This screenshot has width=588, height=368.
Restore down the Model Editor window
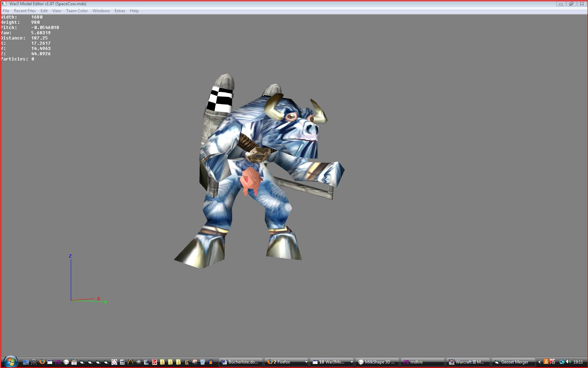pyautogui.click(x=571, y=4)
